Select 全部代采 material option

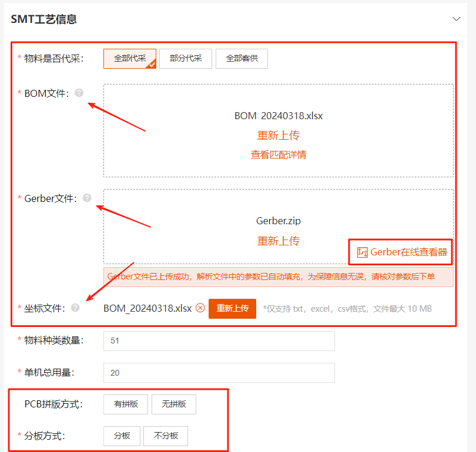point(130,59)
